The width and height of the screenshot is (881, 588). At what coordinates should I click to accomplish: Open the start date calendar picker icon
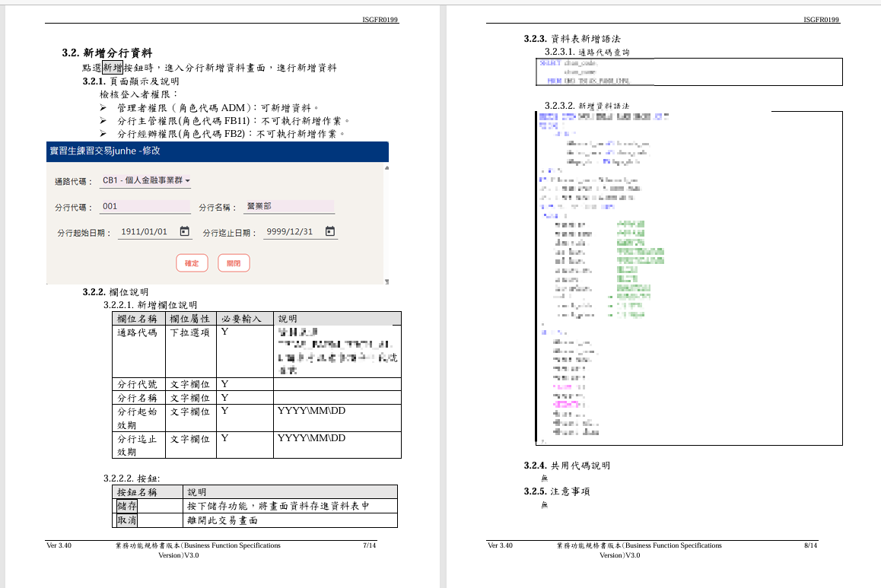click(x=184, y=231)
